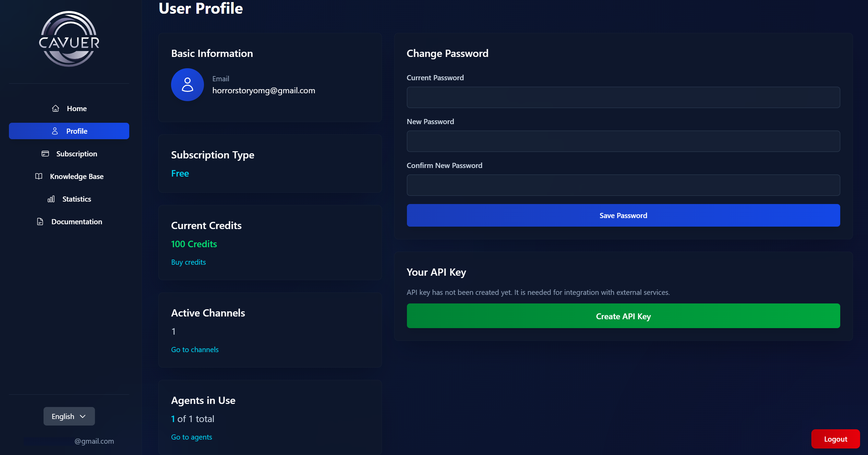Screen dimensions: 868x455
Task: Click the blue user avatar circle
Action: coord(187,85)
